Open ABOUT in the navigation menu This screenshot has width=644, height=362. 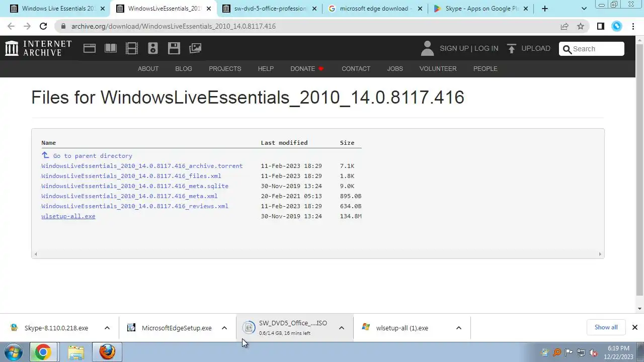coord(148,69)
